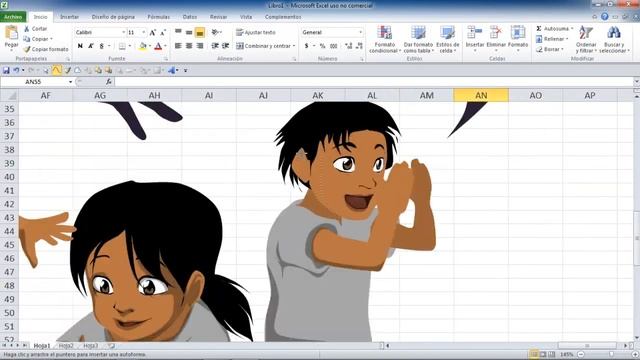Open Name Box dropdown arrow
640x360 pixels.
click(70, 82)
